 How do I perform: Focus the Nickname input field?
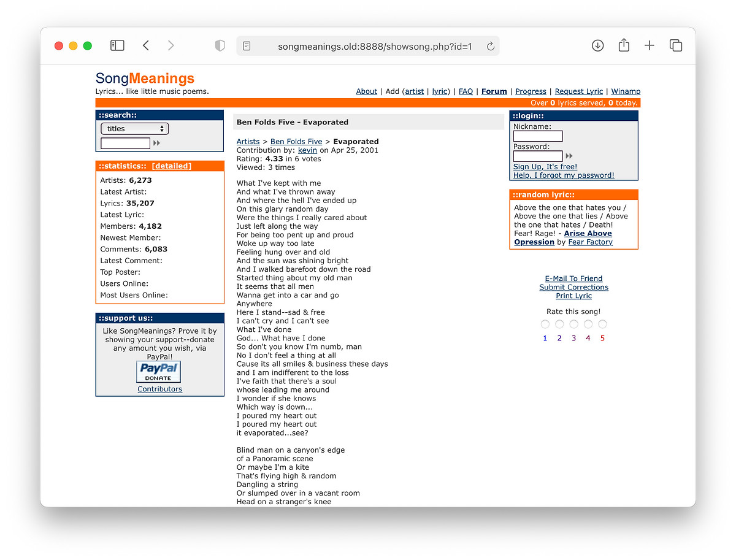coord(538,136)
